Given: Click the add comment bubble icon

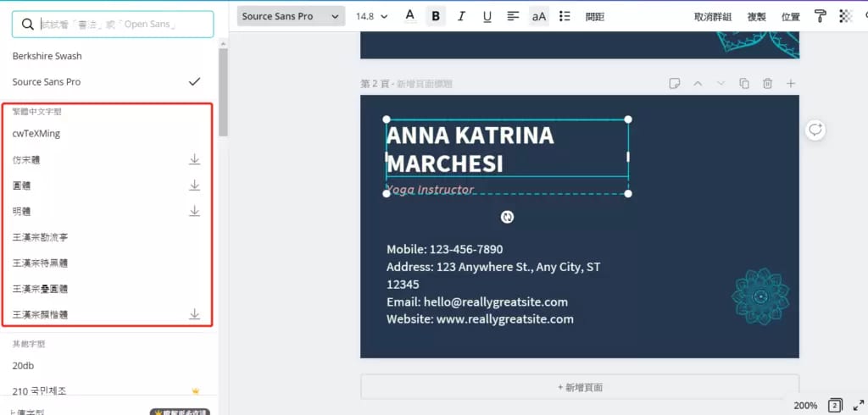Looking at the screenshot, I should tap(815, 130).
